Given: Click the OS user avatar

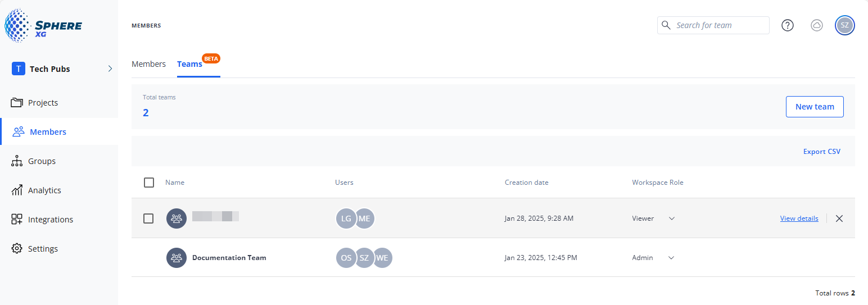Looking at the screenshot, I should 346,258.
